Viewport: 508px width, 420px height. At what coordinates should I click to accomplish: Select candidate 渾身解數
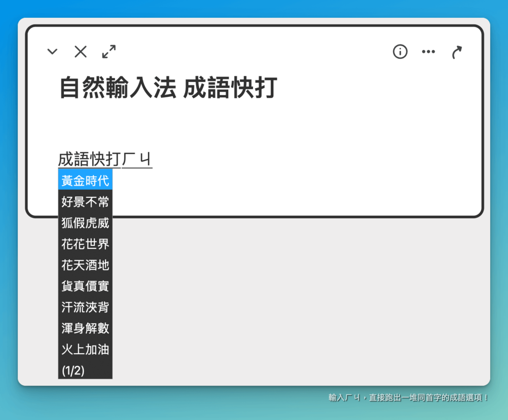coord(85,327)
